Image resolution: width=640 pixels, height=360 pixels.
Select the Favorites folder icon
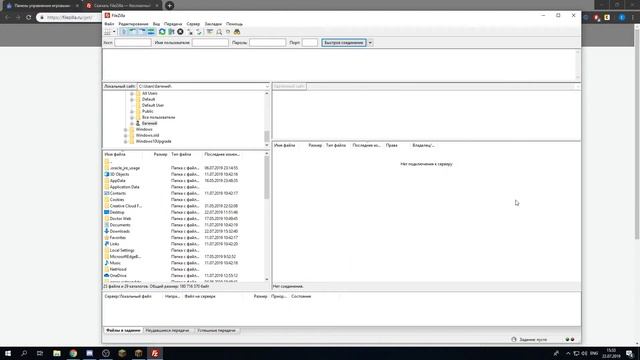(107, 238)
